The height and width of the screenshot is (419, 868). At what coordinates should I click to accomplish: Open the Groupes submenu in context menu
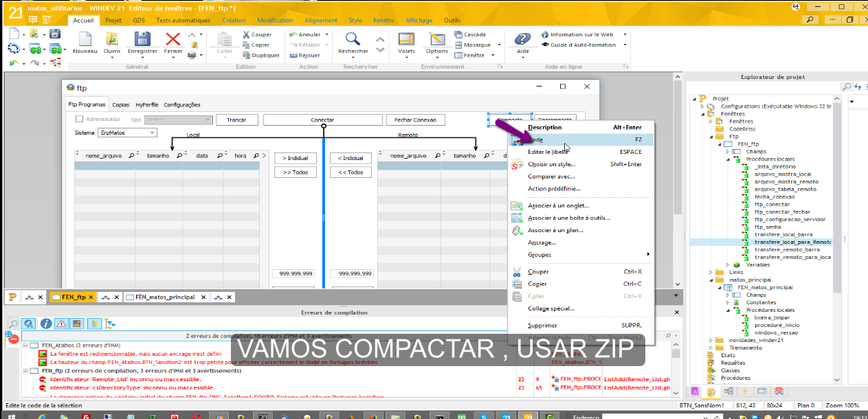pyautogui.click(x=581, y=255)
